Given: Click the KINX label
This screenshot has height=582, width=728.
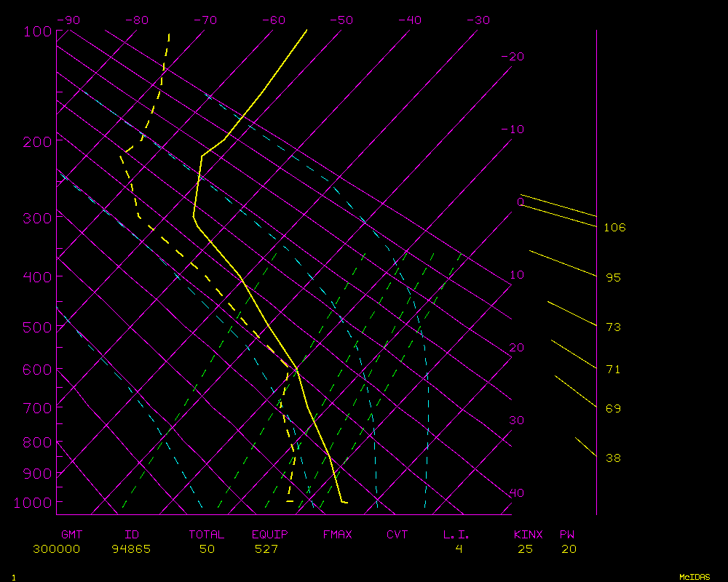Looking at the screenshot, I should click(528, 535).
